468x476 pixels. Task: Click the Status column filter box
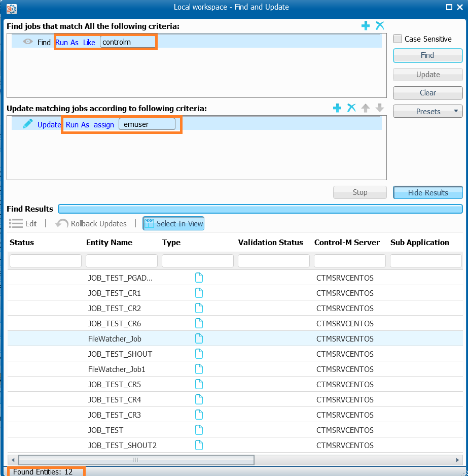coord(46,261)
